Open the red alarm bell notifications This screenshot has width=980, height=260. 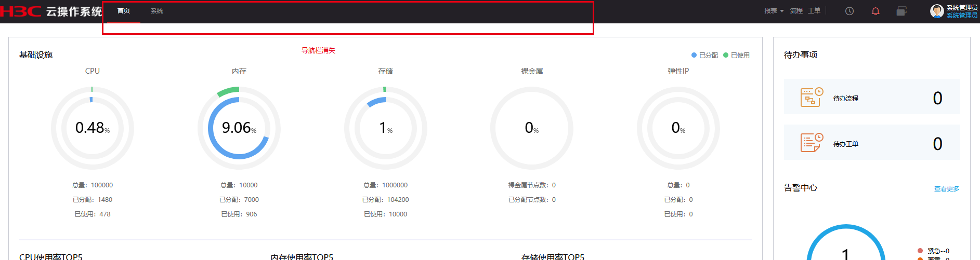[x=876, y=11]
